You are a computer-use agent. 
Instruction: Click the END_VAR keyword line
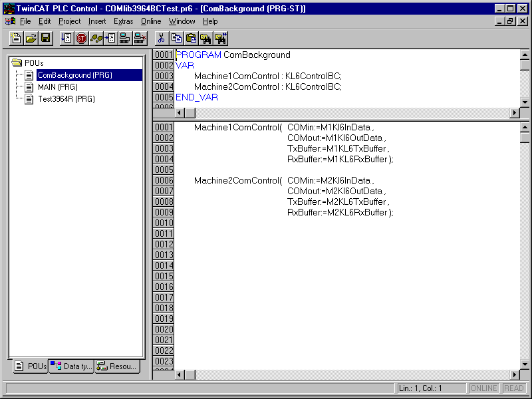197,97
